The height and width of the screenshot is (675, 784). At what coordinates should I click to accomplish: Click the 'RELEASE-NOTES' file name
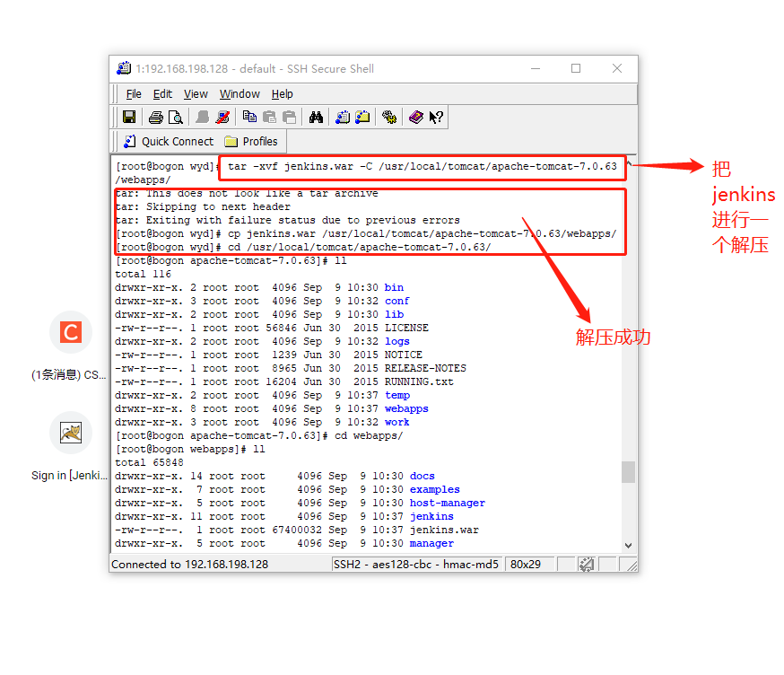coord(425,368)
